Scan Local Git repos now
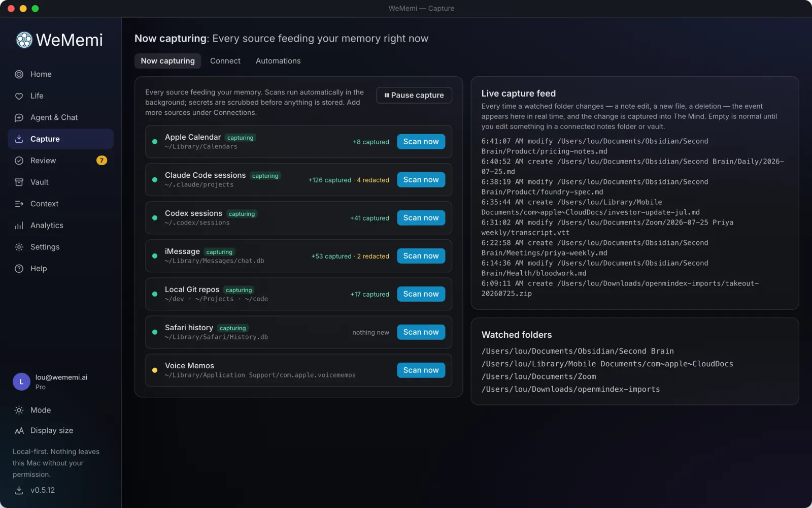Viewport: 812px width, 508px height. pos(421,294)
